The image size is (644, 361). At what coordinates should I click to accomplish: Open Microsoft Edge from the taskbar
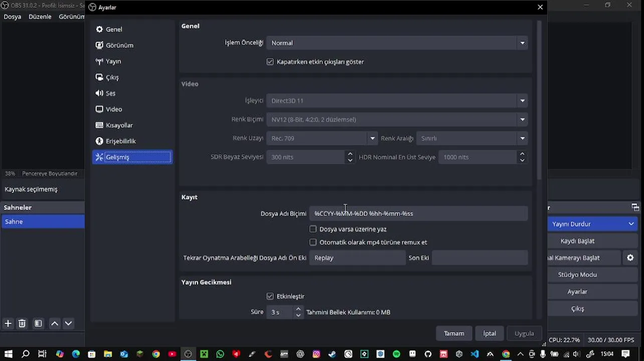click(76, 354)
